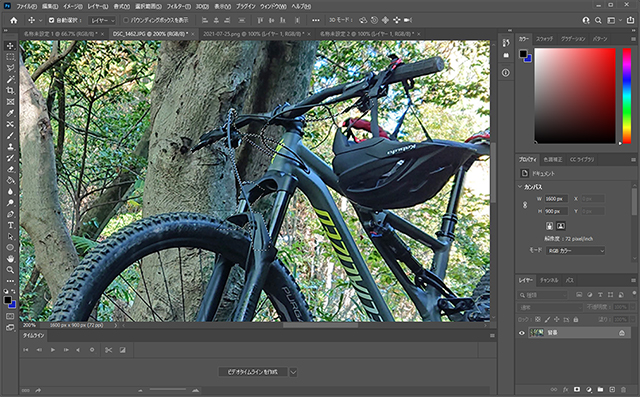Click the search icon at top right
The height and width of the screenshot is (397, 640).
(x=598, y=20)
